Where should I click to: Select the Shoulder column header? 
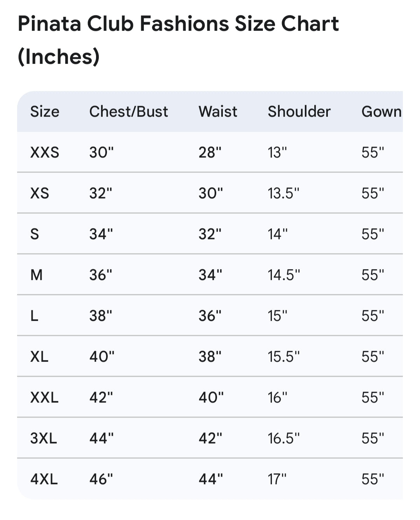pos(299,112)
